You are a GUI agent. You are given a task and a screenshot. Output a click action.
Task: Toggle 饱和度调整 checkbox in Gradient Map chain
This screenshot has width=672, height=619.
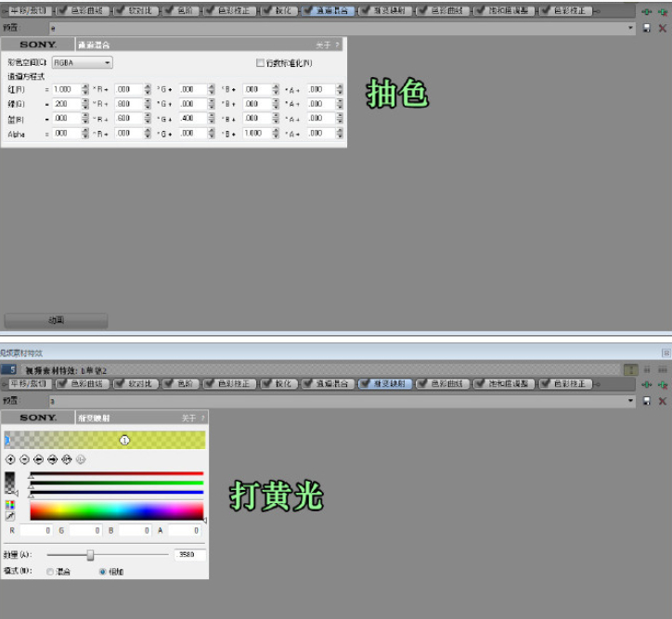480,383
